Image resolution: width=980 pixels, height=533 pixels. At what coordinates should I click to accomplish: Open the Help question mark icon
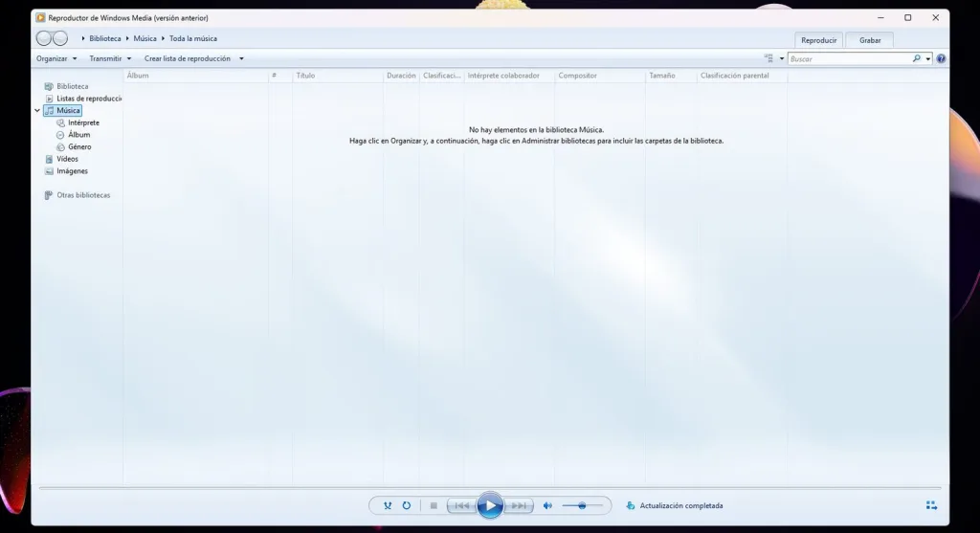pos(941,58)
